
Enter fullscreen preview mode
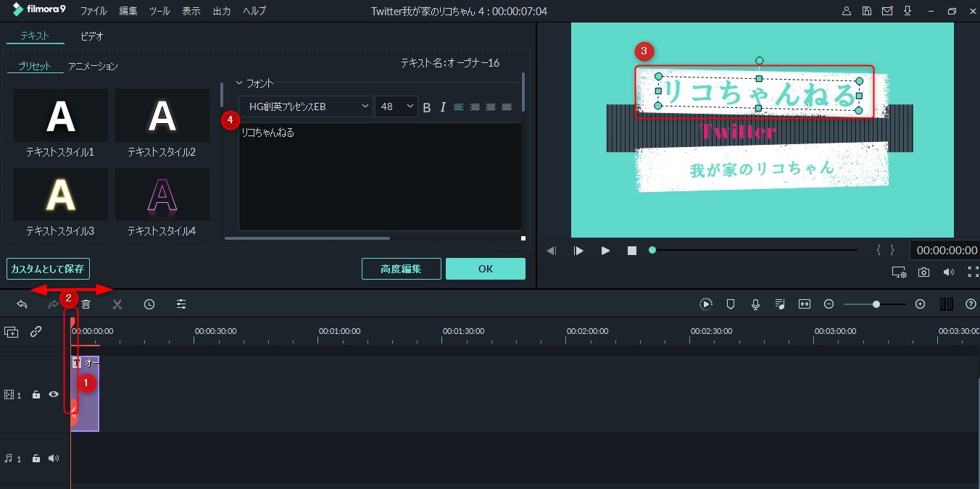click(973, 272)
